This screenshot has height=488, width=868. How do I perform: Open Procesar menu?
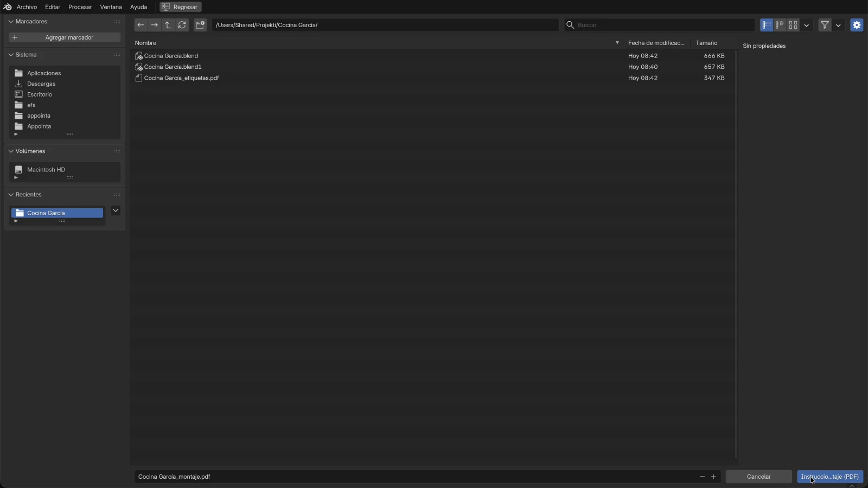(x=80, y=7)
